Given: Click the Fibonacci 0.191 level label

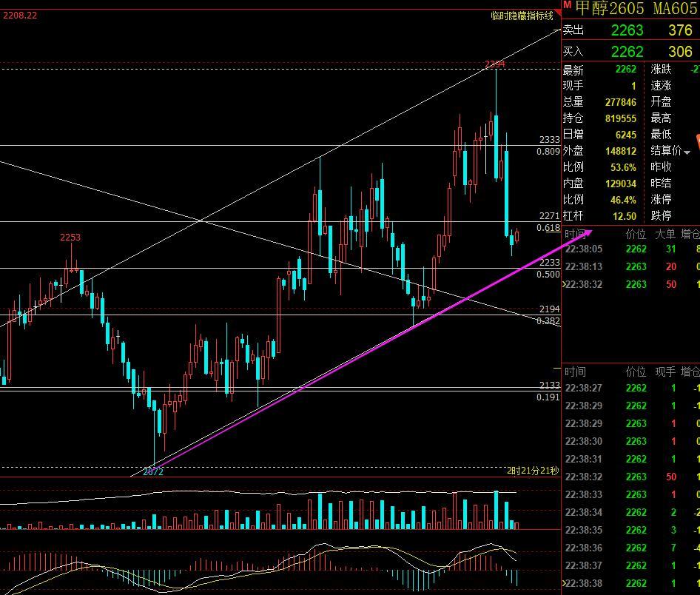Looking at the screenshot, I should click(x=548, y=397).
